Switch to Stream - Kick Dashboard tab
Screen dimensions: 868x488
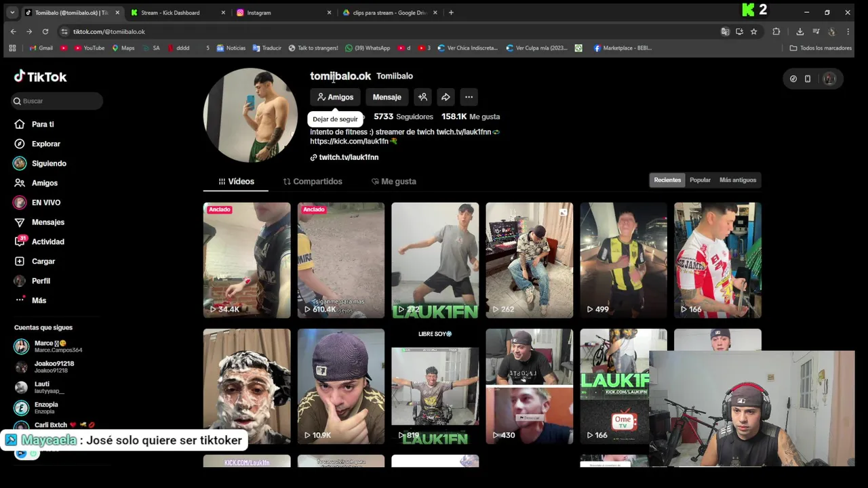178,12
